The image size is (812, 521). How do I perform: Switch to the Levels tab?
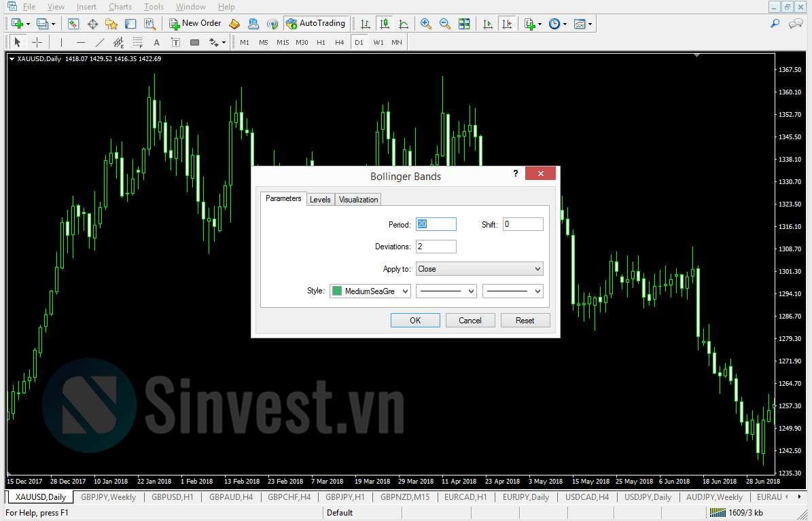click(x=320, y=200)
